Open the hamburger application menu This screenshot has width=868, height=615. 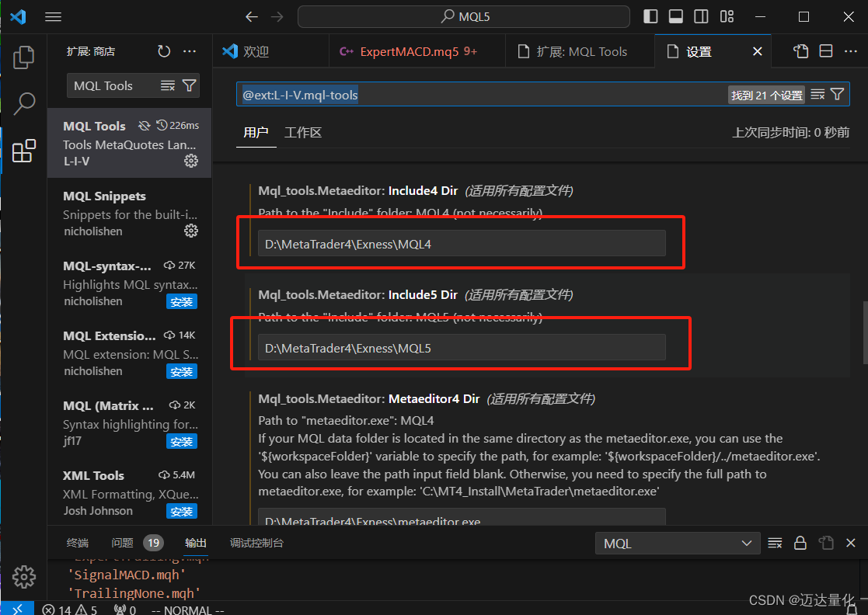pos(53,16)
